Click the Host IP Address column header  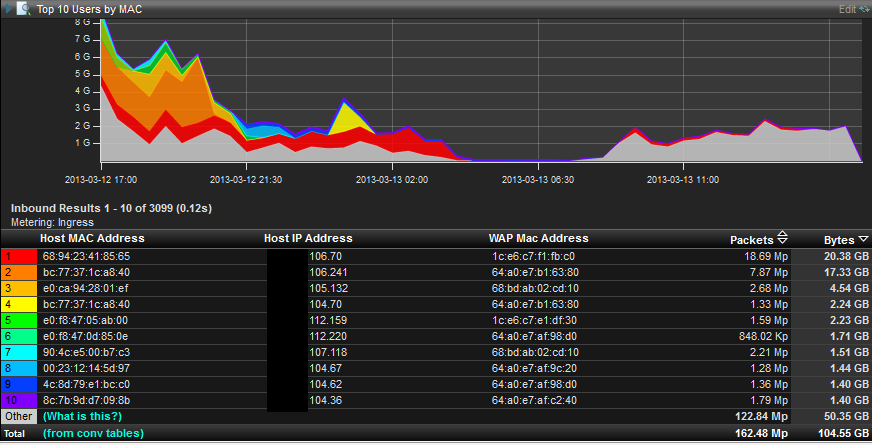click(x=308, y=239)
